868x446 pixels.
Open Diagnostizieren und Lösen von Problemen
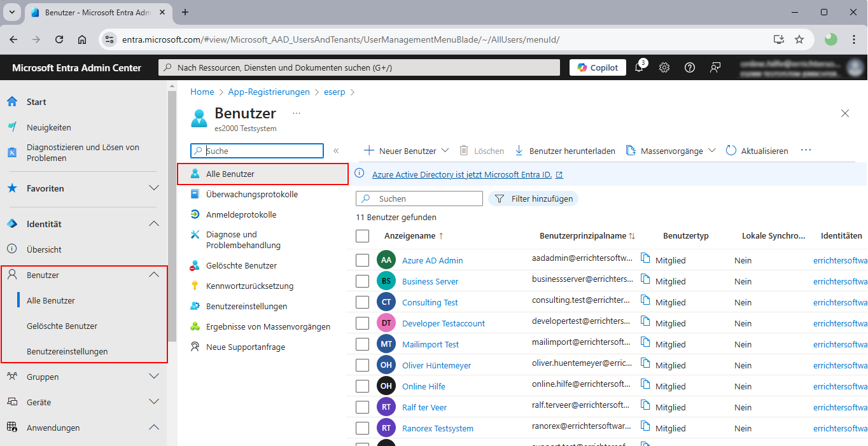tap(83, 153)
